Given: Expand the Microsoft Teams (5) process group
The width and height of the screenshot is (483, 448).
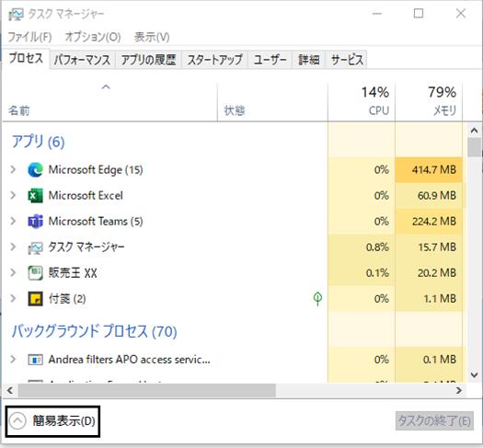Looking at the screenshot, I should 13,222.
